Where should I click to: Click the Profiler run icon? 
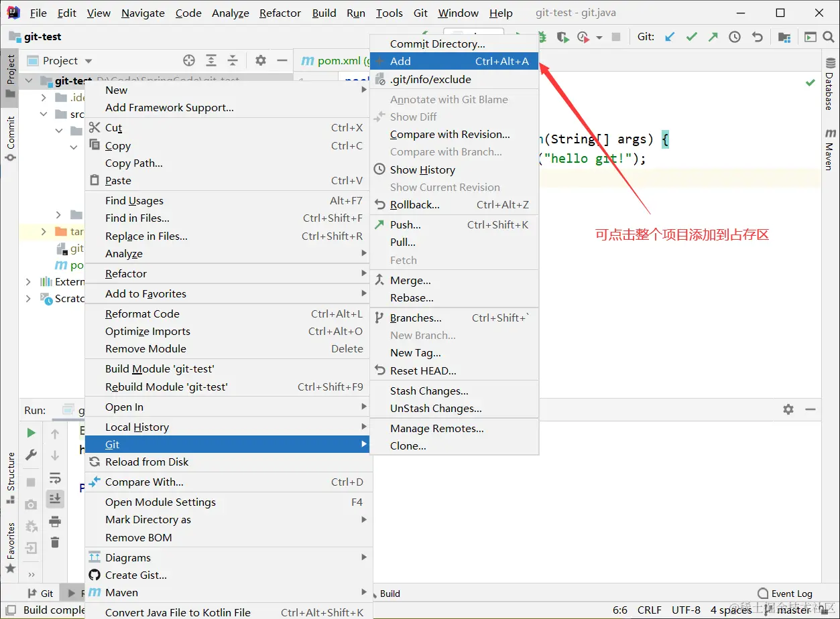click(x=583, y=37)
